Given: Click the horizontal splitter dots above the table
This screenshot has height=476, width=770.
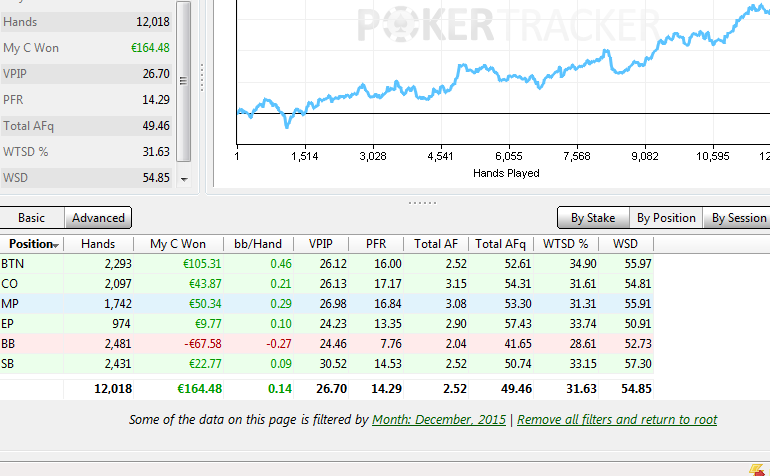Looking at the screenshot, I should click(422, 202).
